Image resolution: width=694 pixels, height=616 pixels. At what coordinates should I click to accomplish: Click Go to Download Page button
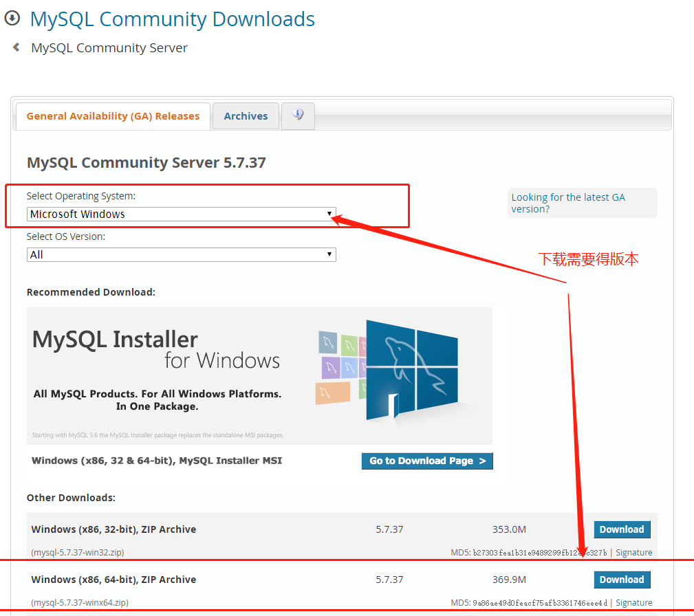pos(427,461)
